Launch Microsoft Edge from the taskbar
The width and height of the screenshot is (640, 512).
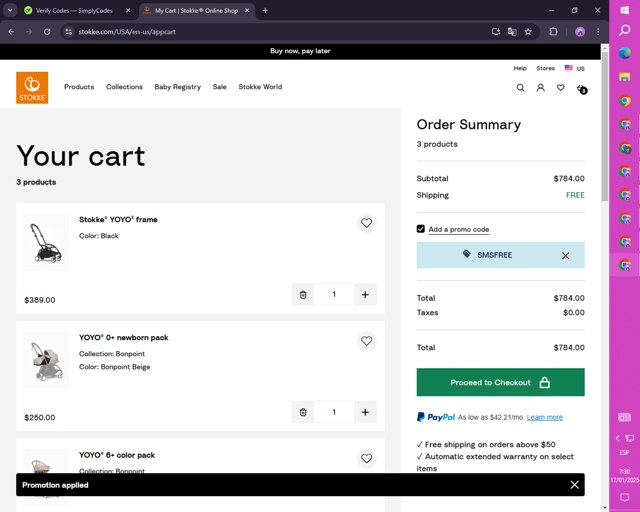pyautogui.click(x=624, y=53)
